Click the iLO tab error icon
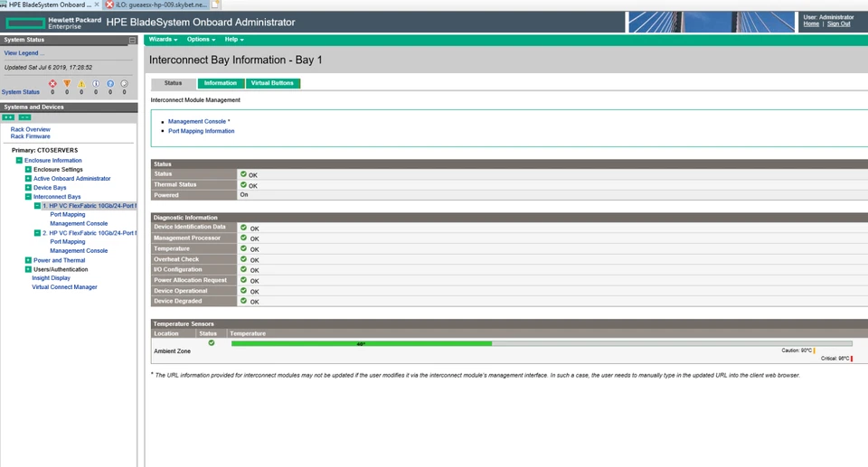The height and width of the screenshot is (467, 868). (109, 5)
